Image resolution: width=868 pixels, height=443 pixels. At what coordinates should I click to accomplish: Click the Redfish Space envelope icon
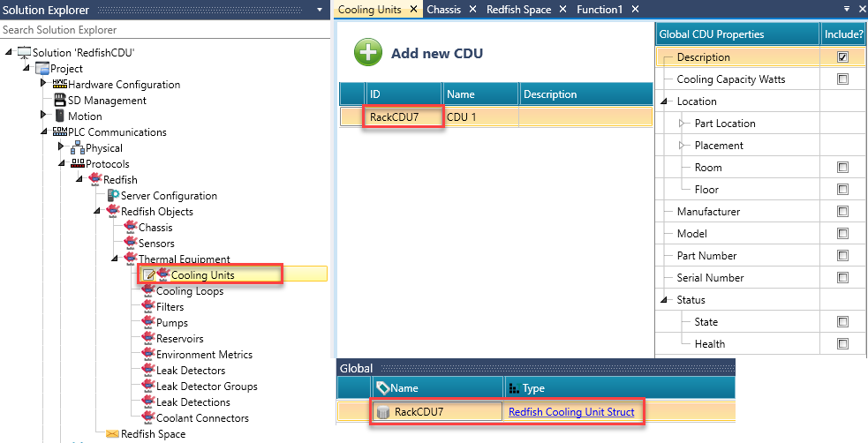pos(112,433)
